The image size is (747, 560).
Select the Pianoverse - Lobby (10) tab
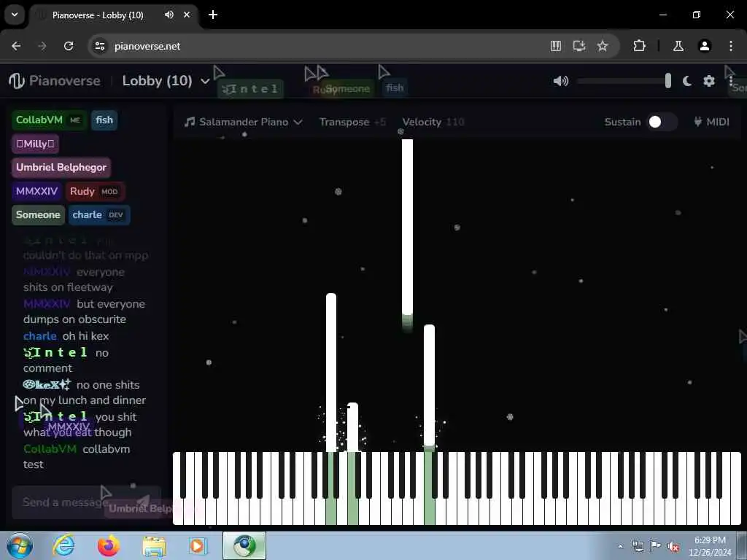(115, 15)
